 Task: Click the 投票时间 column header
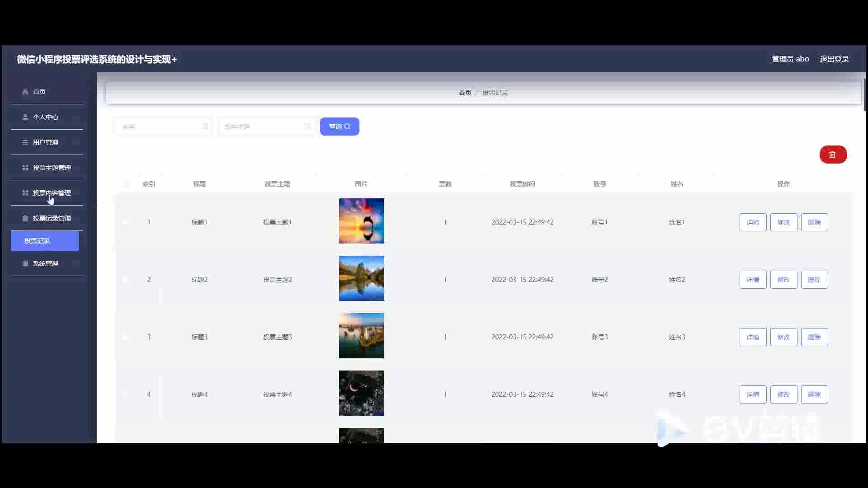[523, 184]
